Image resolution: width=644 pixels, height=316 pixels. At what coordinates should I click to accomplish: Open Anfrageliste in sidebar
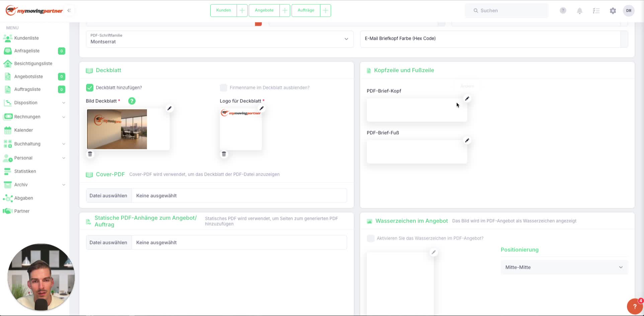27,51
